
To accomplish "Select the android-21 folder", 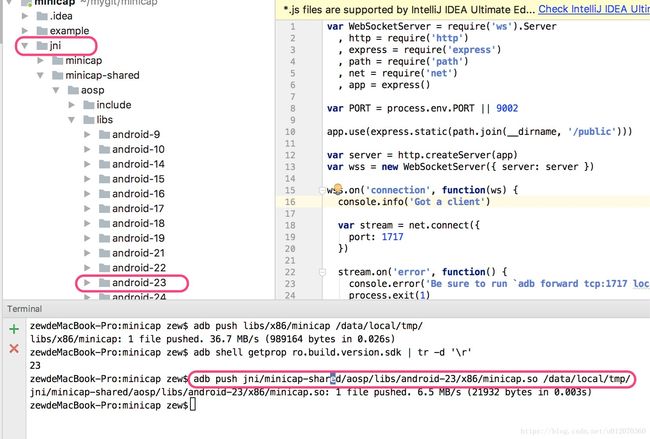I will pyautogui.click(x=132, y=253).
